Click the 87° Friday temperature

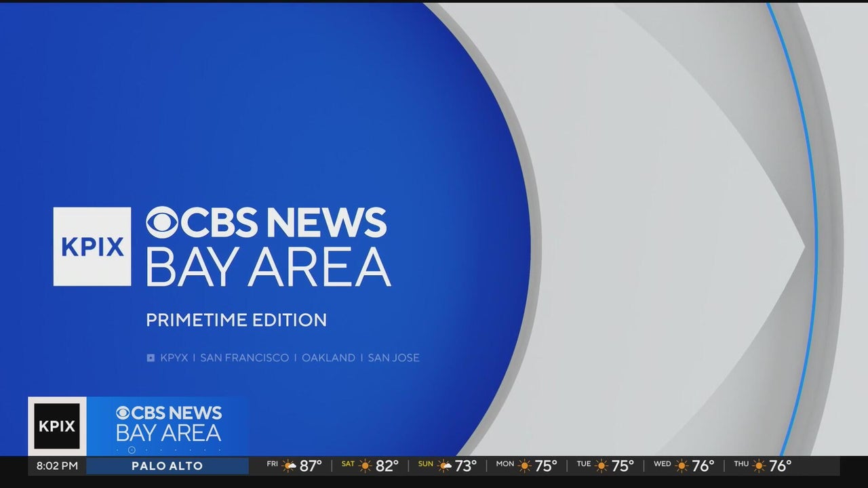(x=311, y=466)
